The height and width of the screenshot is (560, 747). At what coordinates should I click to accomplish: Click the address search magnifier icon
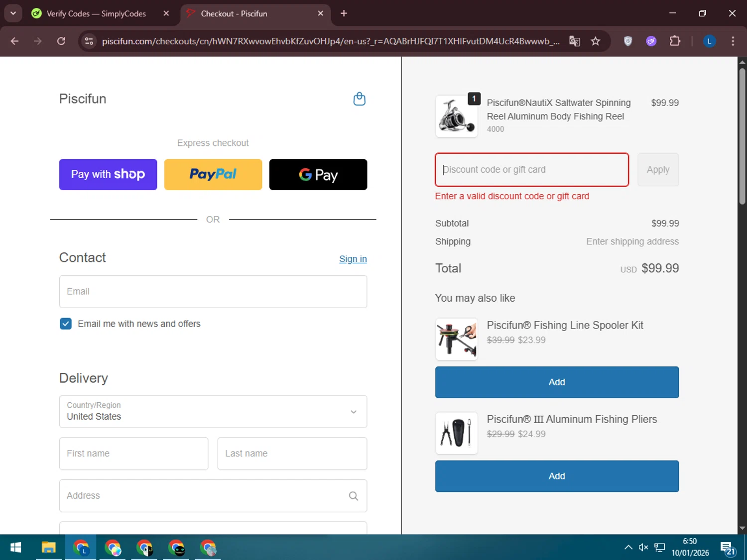coord(353,496)
